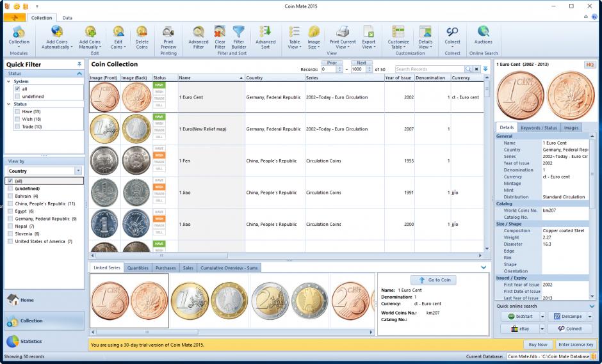The image size is (602, 364).
Task: Open Auctions online search icon
Action: pos(483,32)
